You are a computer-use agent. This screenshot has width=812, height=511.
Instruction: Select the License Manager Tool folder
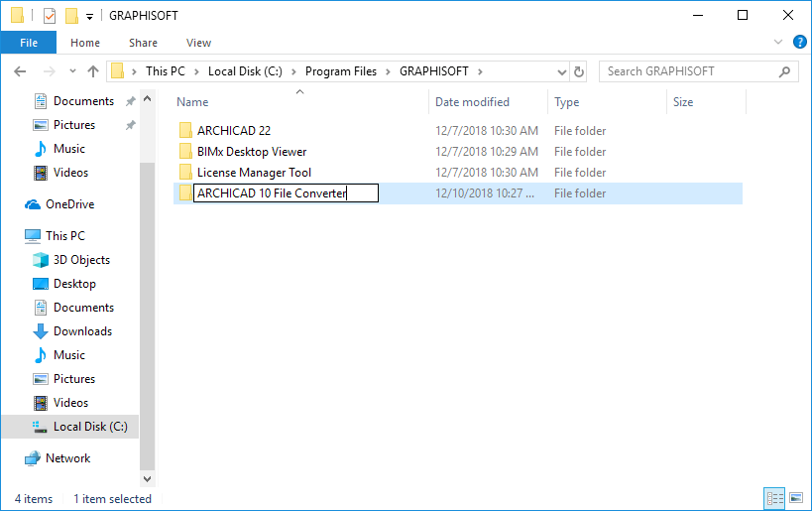click(254, 172)
